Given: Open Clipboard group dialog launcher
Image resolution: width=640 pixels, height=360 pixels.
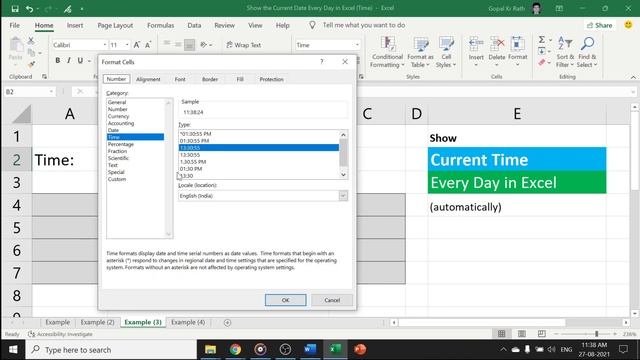Looking at the screenshot, I should click(x=44, y=76).
